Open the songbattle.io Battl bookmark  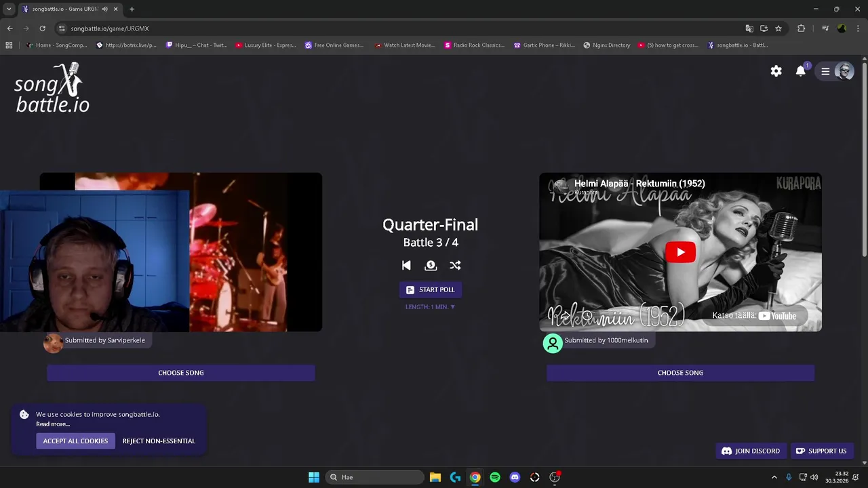[738, 45]
